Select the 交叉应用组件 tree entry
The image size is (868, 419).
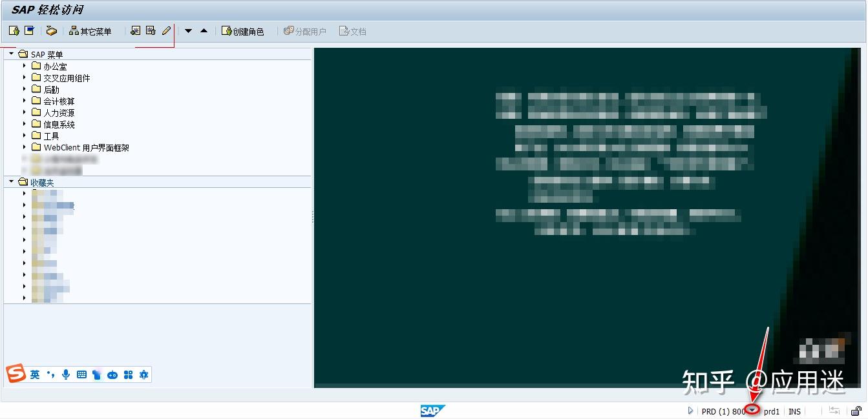67,78
